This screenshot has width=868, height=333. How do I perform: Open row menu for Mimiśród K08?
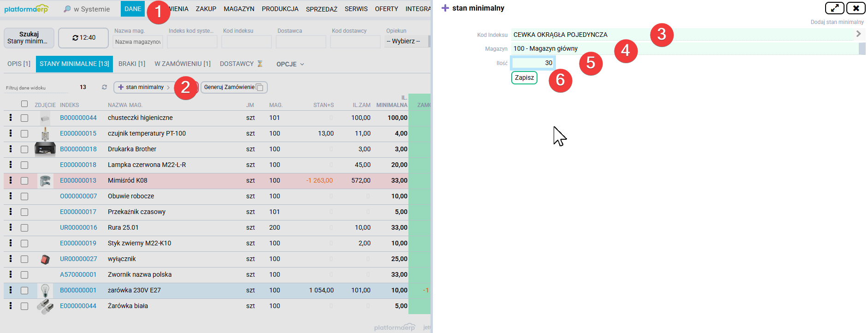11,180
